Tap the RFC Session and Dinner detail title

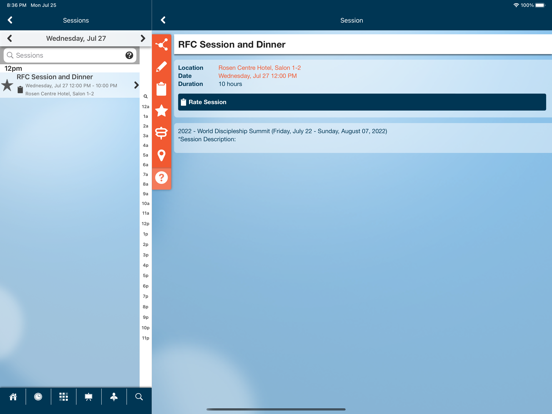coord(232,44)
